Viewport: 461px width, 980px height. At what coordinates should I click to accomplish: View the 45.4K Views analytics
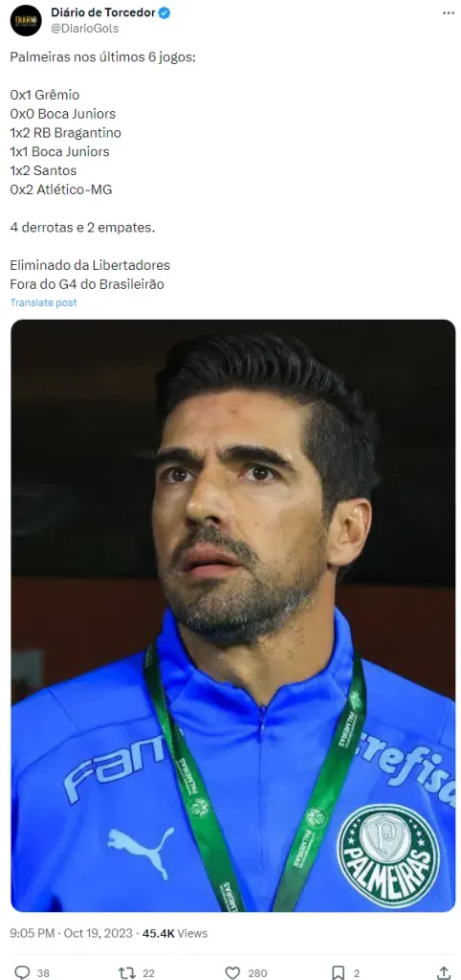(x=175, y=933)
